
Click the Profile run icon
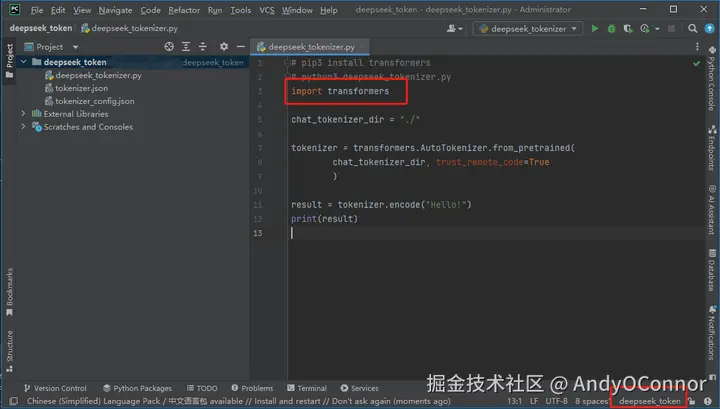click(x=645, y=28)
